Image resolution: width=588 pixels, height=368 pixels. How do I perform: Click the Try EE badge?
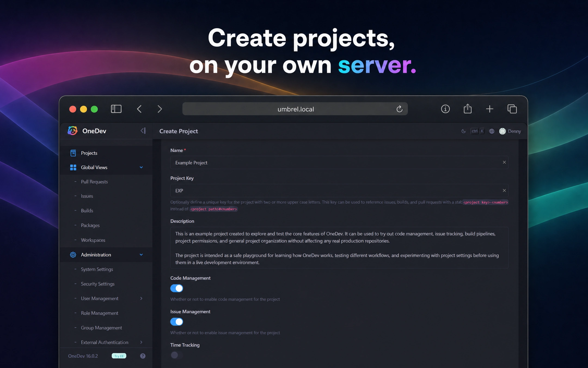(119, 356)
